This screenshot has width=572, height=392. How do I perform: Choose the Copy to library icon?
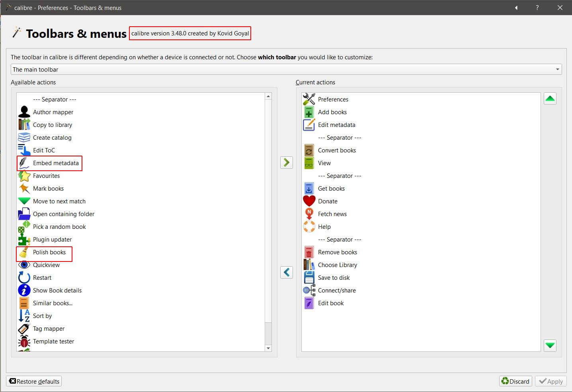point(24,125)
